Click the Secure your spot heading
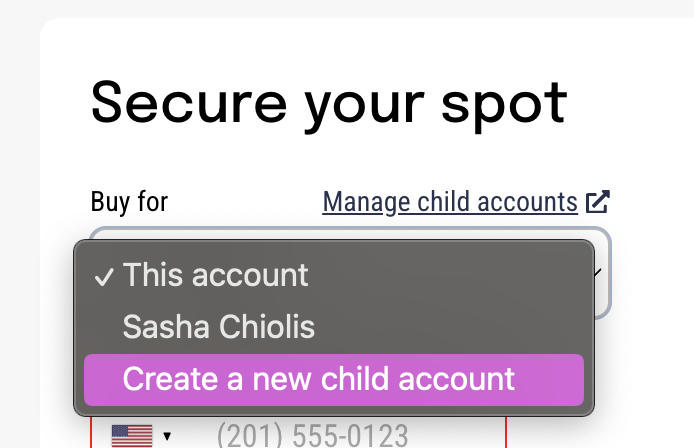 click(x=329, y=106)
